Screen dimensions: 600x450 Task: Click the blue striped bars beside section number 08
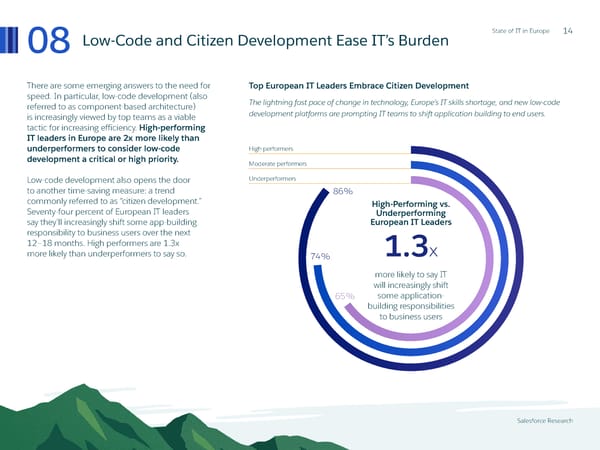click(13, 41)
